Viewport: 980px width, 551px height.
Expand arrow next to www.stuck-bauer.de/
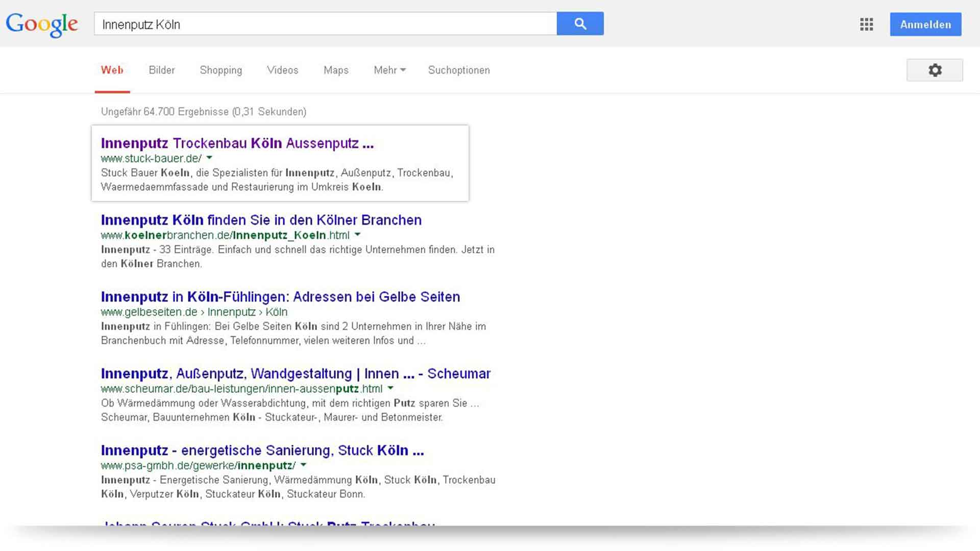209,158
